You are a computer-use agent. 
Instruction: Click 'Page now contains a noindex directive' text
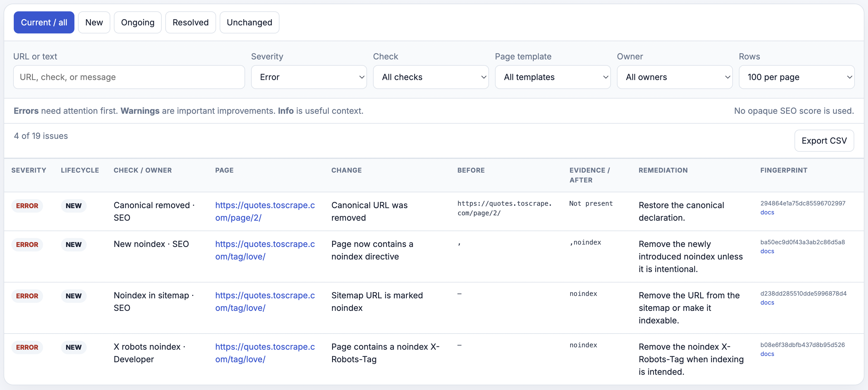click(x=372, y=250)
